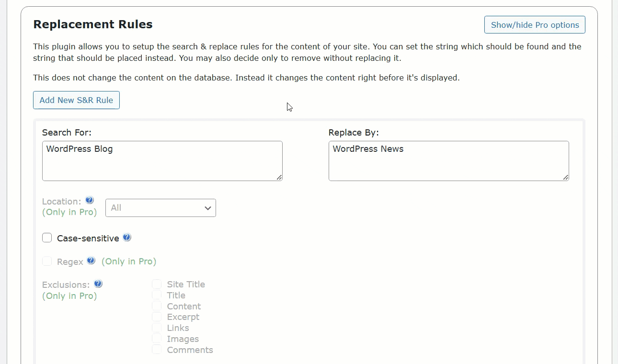Open the Location dropdown set to All
This screenshot has width=618, height=364.
(x=160, y=208)
